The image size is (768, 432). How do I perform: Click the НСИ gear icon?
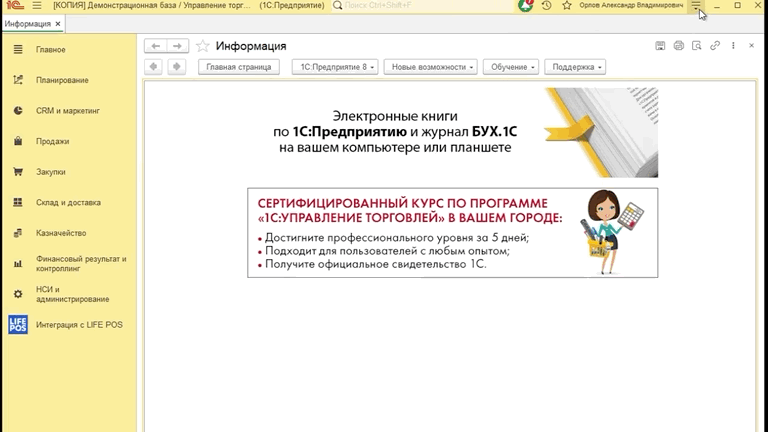(18, 294)
